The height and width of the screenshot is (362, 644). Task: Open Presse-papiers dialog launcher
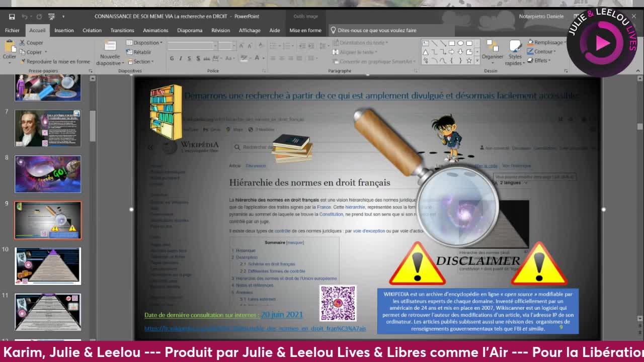coord(91,71)
